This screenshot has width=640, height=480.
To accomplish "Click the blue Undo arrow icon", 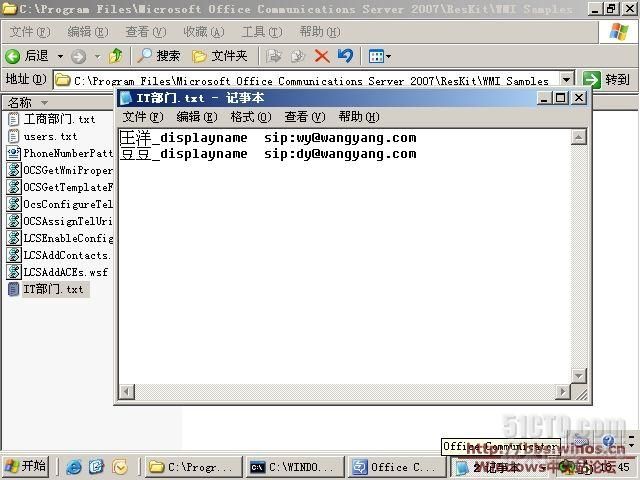I will click(345, 56).
